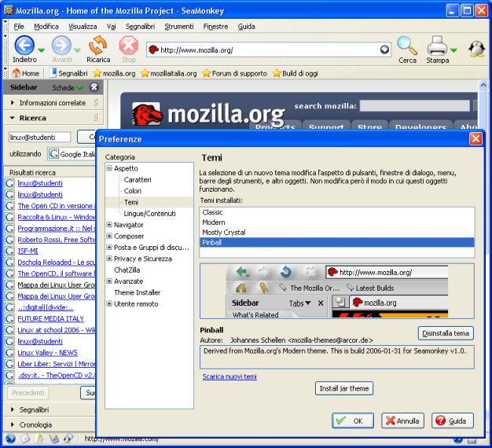Image resolution: width=492 pixels, height=448 pixels.
Task: Open the Forum di supporto bookmark
Action: pyautogui.click(x=234, y=73)
